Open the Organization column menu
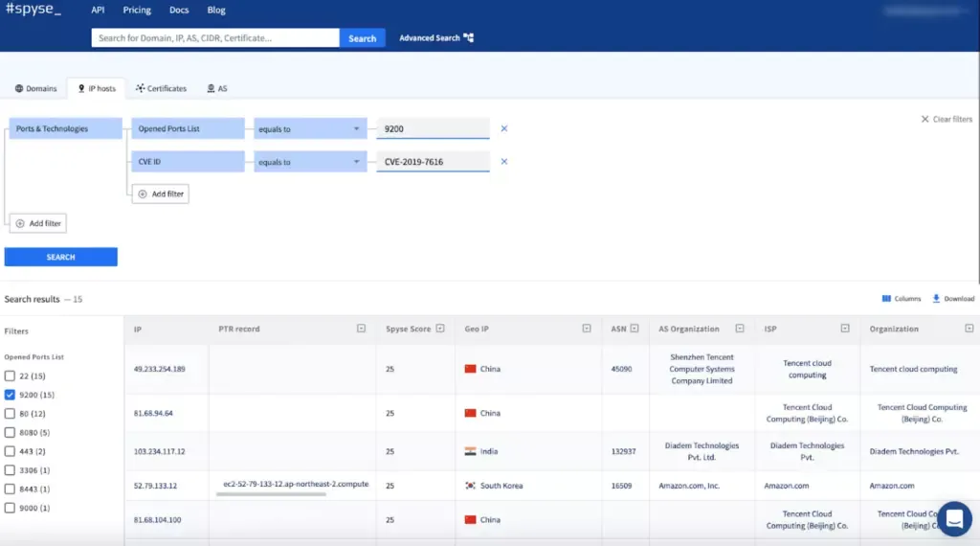The width and height of the screenshot is (980, 546). click(x=969, y=329)
